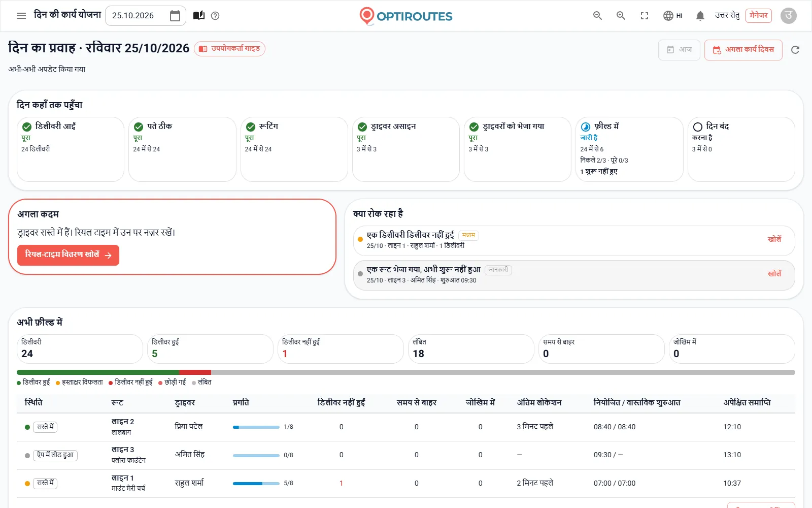Sort by अपेक्षित समाप्ति column header
Screen dimensions: 812x508
pyautogui.click(x=747, y=403)
